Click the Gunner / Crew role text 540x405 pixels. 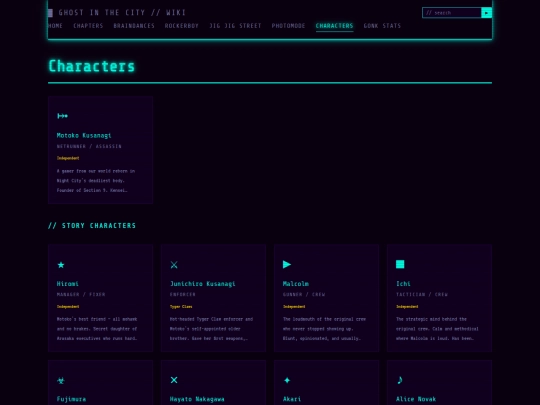pyautogui.click(x=304, y=294)
